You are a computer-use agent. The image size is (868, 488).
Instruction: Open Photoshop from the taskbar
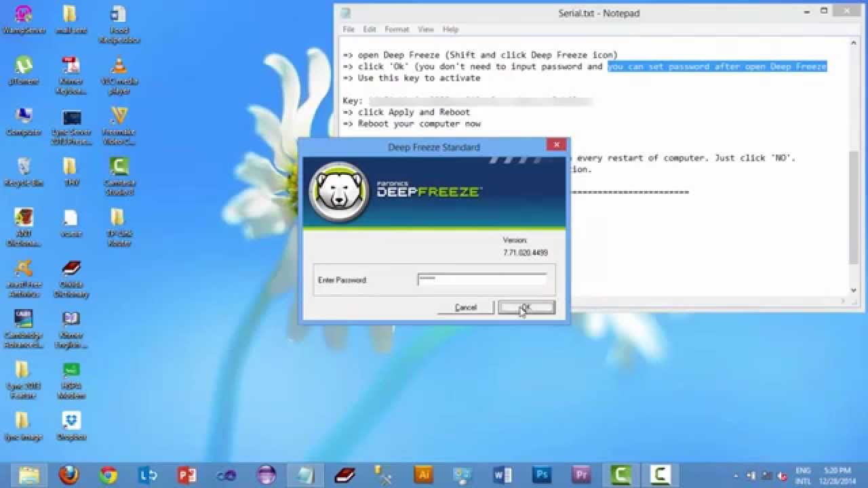coord(542,474)
